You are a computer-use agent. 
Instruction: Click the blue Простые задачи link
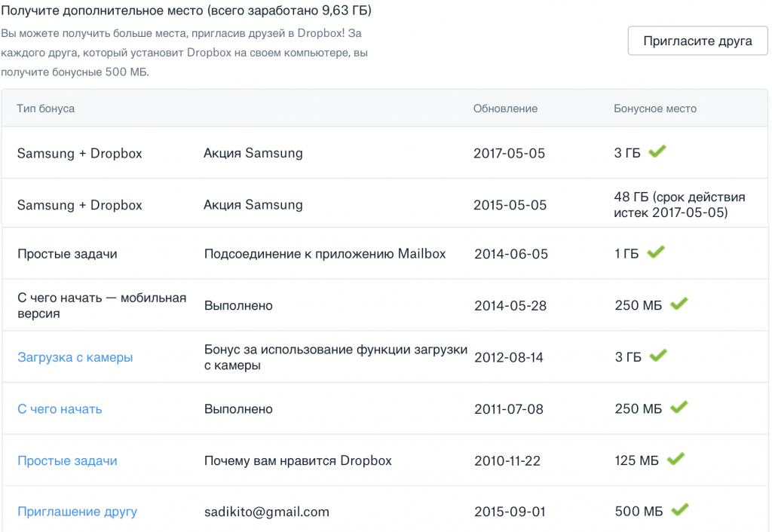click(x=67, y=460)
